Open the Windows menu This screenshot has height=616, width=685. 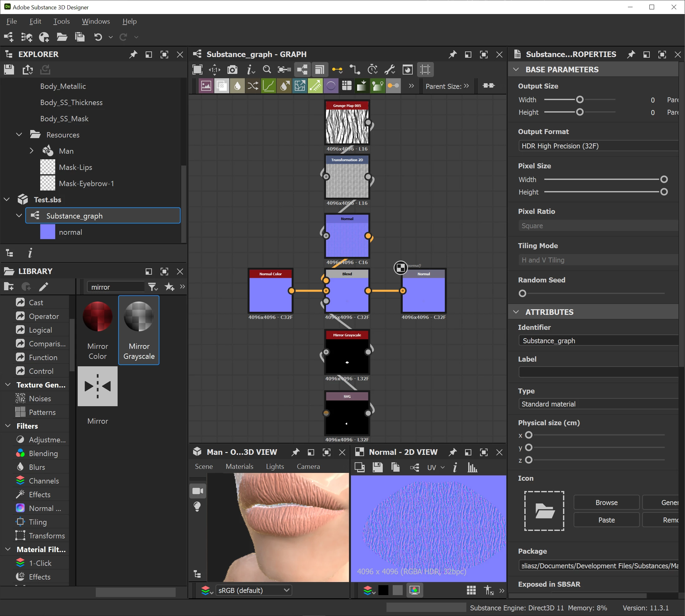coord(96,21)
